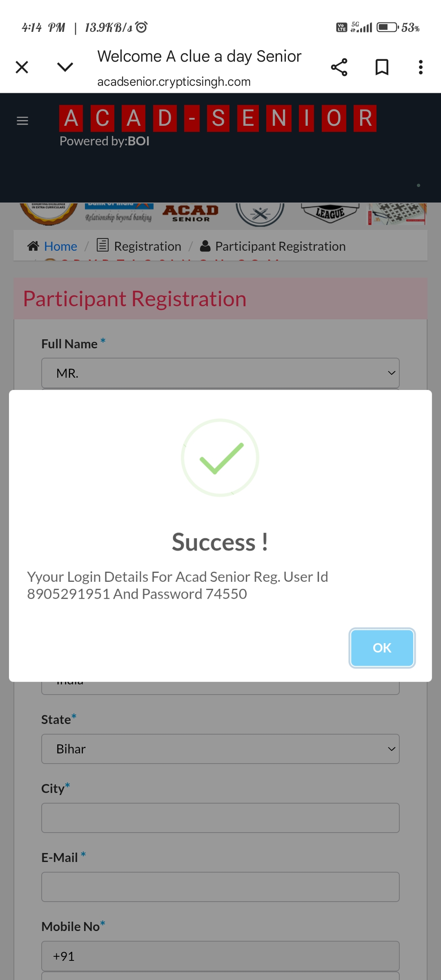This screenshot has width=441, height=980.
Task: Click the crossword puzzle thumbnail
Action: click(397, 214)
